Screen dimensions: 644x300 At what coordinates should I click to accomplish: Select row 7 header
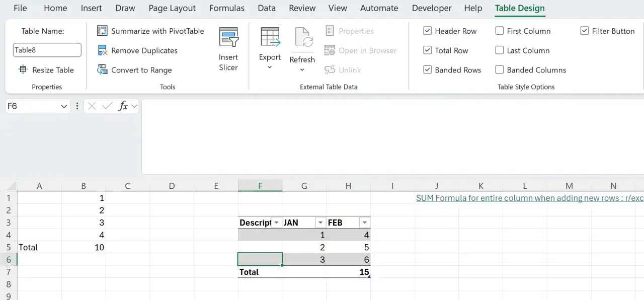click(x=9, y=272)
